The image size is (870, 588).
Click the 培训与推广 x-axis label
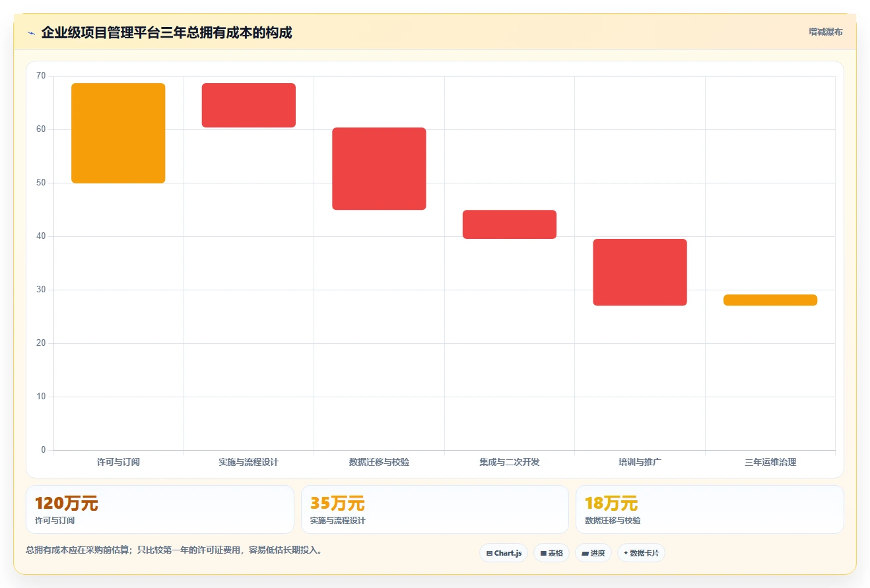click(x=640, y=462)
